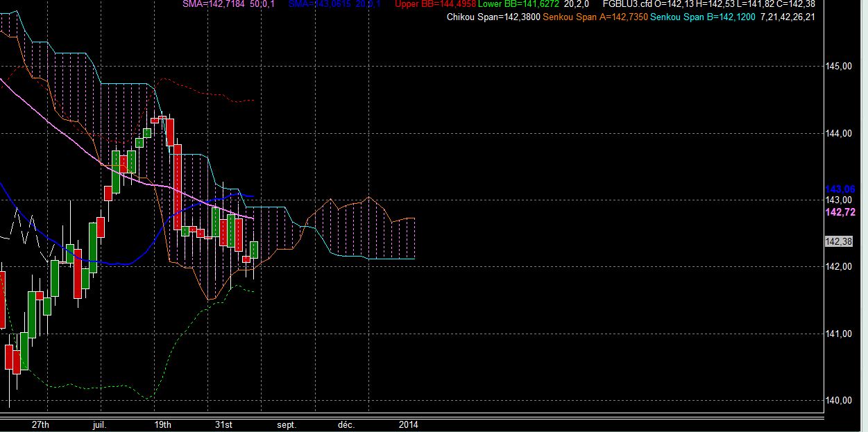Click the 142,00 price axis label

click(839, 267)
